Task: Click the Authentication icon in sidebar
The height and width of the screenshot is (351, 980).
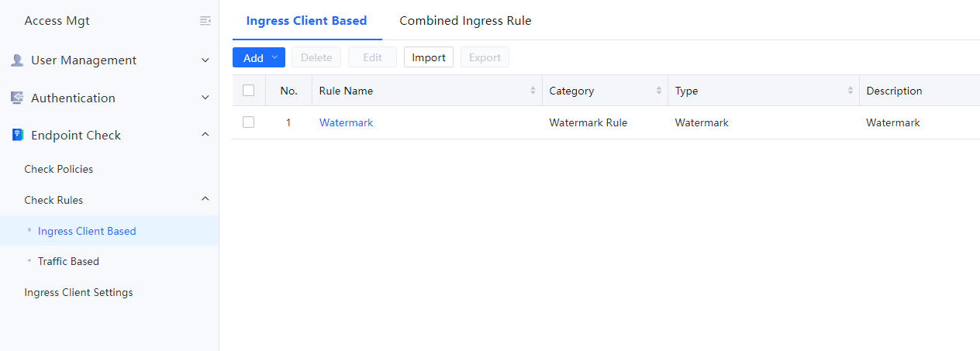Action: click(17, 98)
